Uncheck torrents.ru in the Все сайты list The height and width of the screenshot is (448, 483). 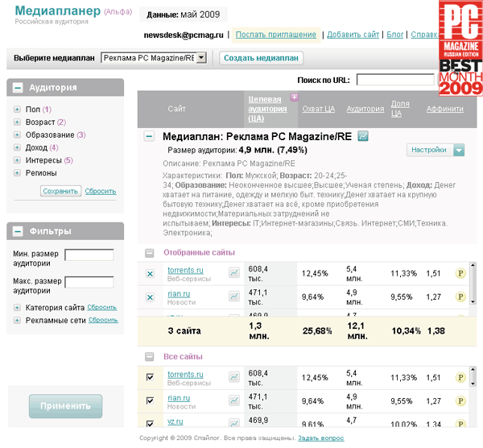[150, 376]
